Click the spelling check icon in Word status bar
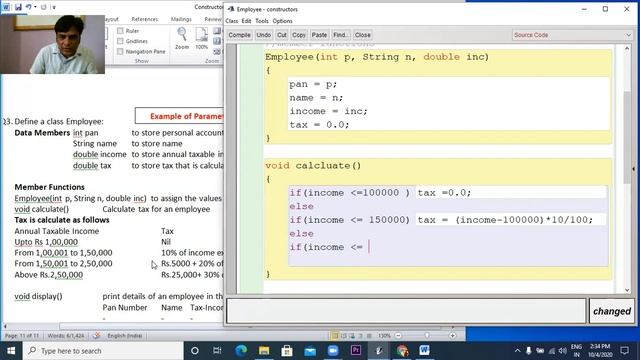 point(96,336)
